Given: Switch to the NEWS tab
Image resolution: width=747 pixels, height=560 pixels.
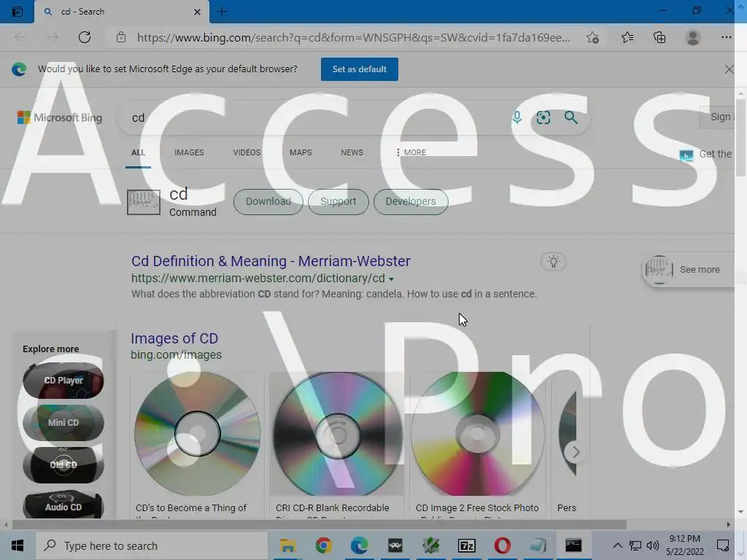Looking at the screenshot, I should tap(352, 152).
